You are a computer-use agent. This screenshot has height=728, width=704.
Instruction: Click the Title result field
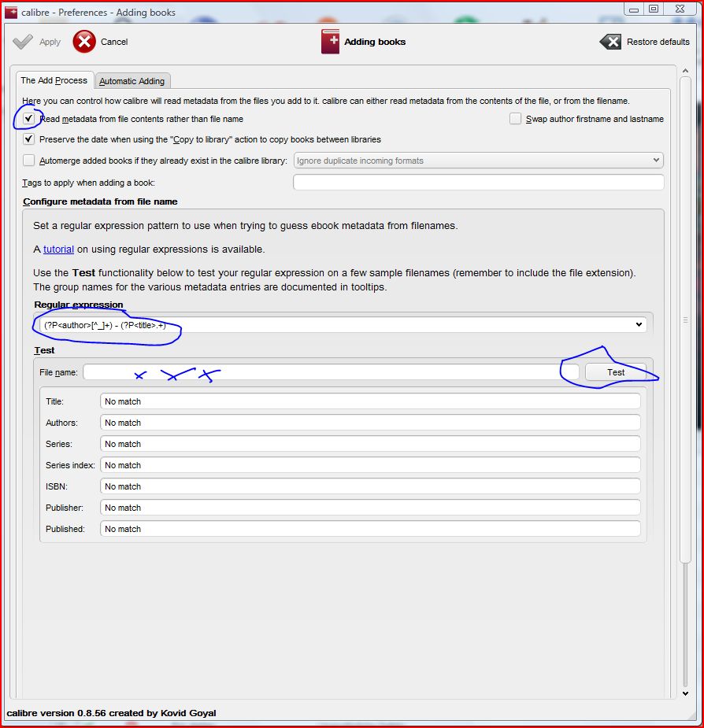[x=370, y=401]
